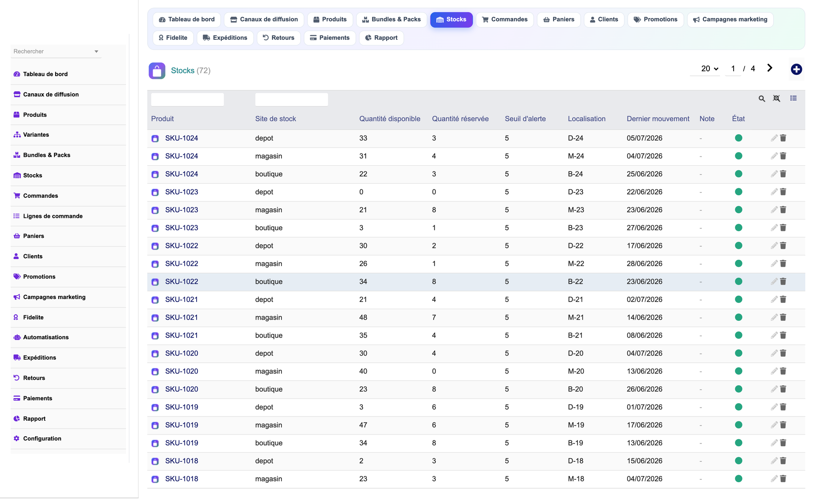
Task: Open the column list view icon
Action: 793,98
